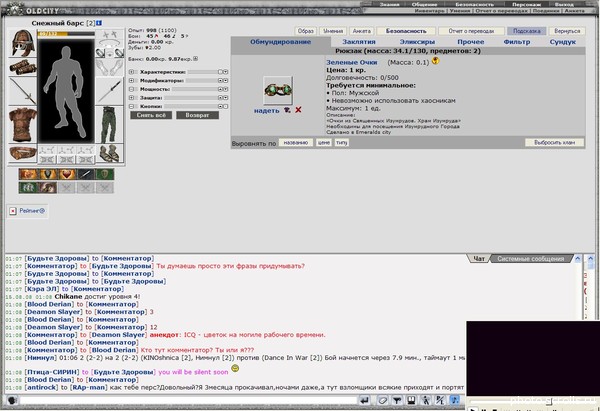The height and width of the screenshot is (411, 600).
Task: Click the green figures ability icon
Action: tap(28, 188)
